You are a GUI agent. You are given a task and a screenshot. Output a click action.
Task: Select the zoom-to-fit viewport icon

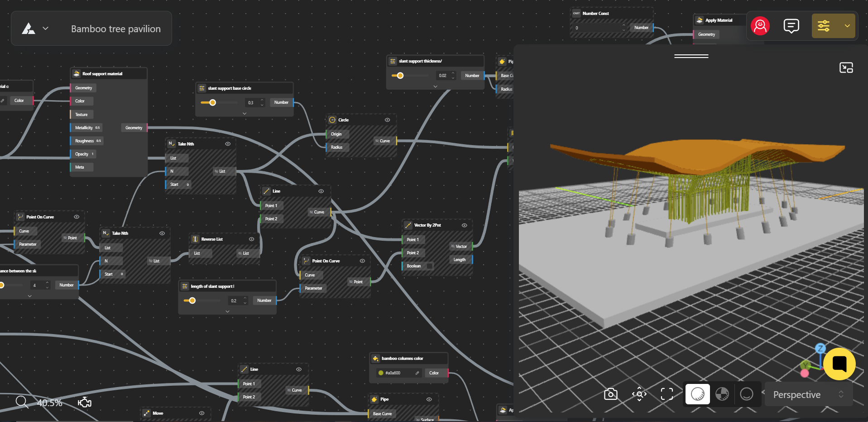(x=667, y=394)
